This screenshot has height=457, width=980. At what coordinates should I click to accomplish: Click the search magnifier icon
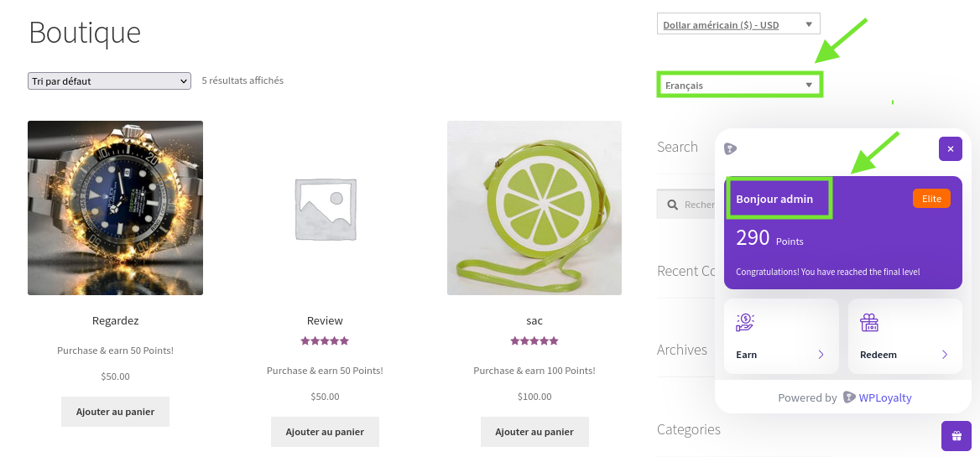673,205
